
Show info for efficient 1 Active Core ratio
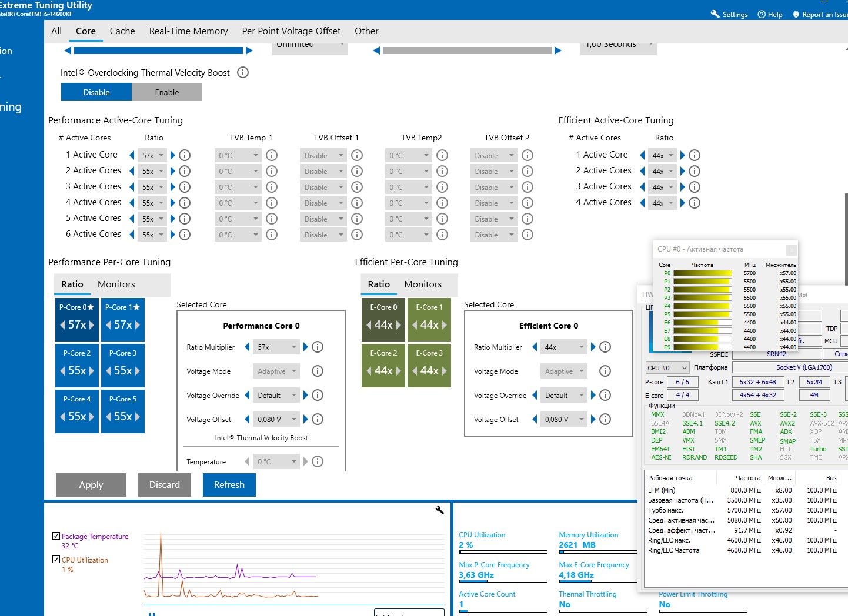(695, 155)
